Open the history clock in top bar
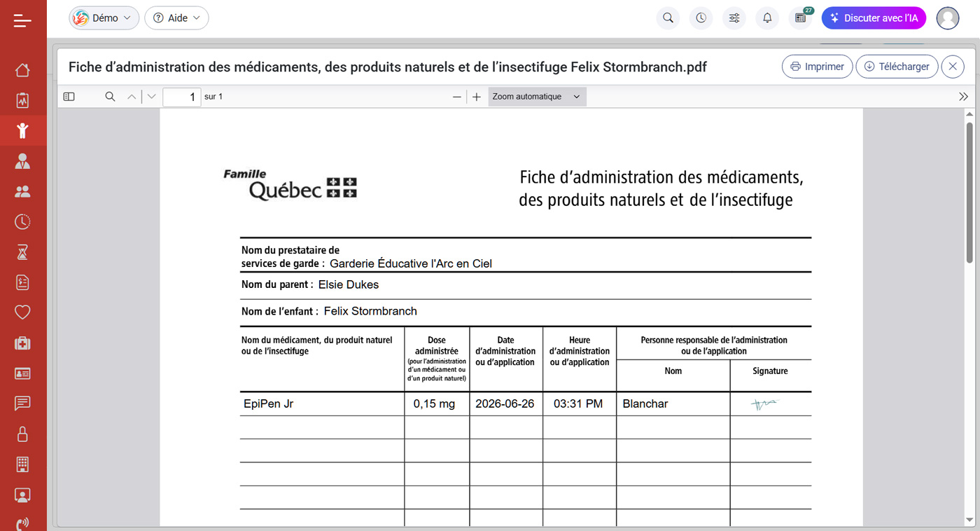The width and height of the screenshot is (980, 531). click(701, 18)
